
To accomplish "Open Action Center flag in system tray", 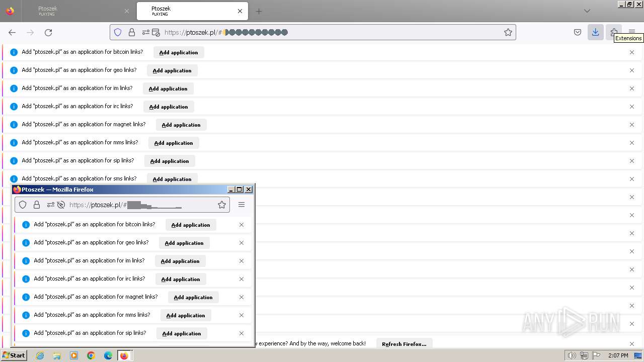I will tap(596, 355).
